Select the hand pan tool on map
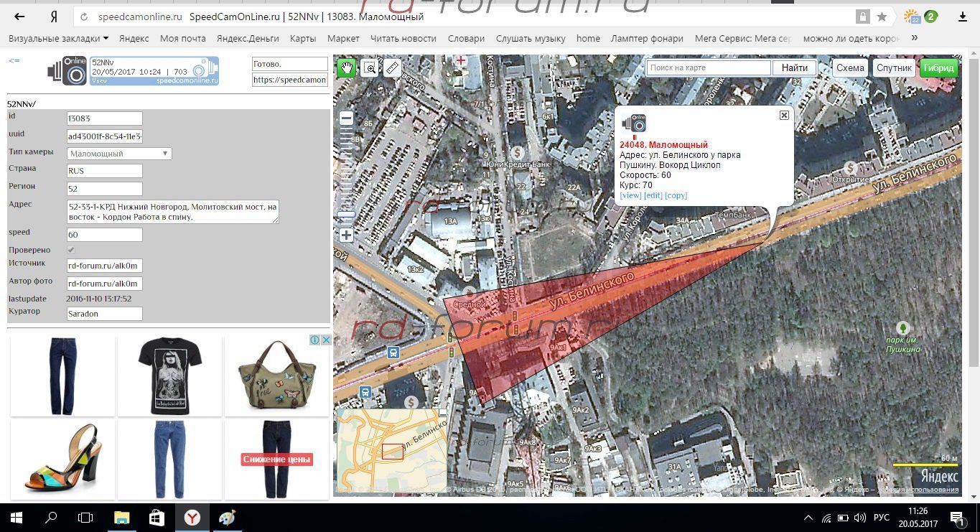The height and width of the screenshot is (532, 980). pyautogui.click(x=347, y=68)
